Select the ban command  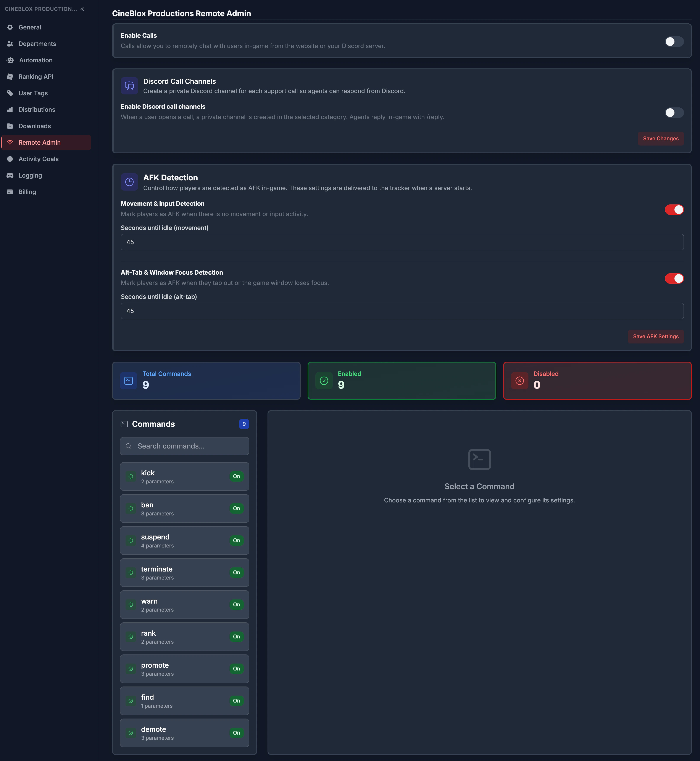tap(184, 508)
